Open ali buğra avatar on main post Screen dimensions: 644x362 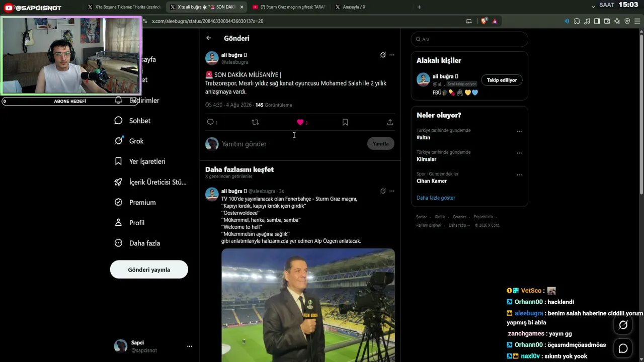coord(212,58)
